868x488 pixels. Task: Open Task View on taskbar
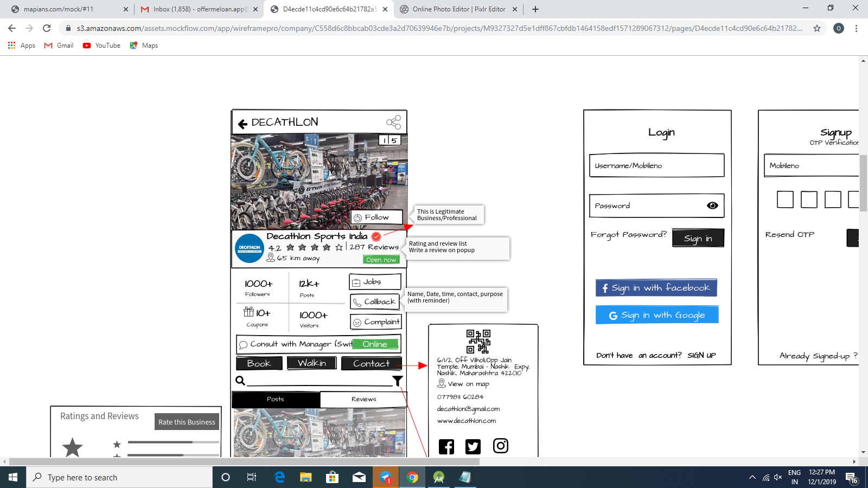[x=252, y=477]
